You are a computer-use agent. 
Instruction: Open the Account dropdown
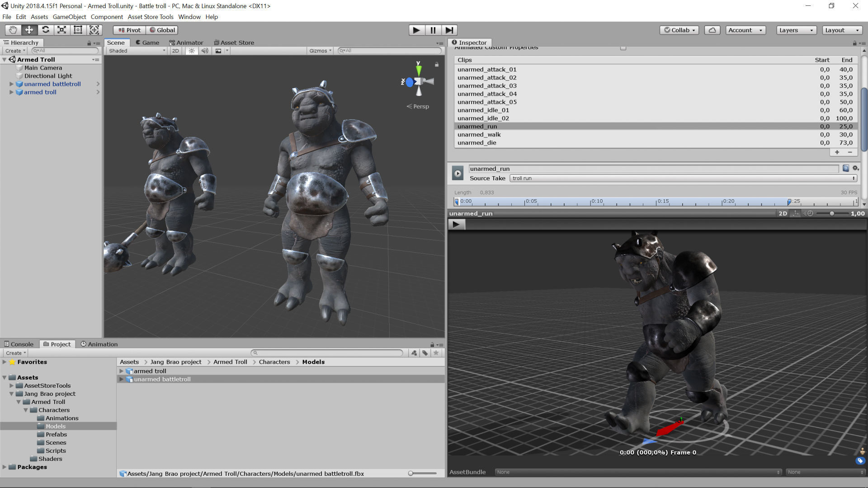[x=745, y=30]
